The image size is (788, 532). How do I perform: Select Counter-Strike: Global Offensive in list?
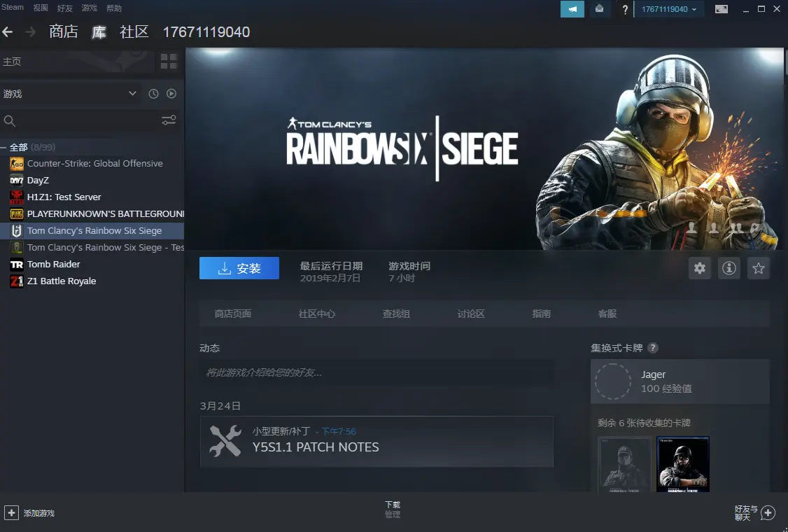click(x=92, y=163)
